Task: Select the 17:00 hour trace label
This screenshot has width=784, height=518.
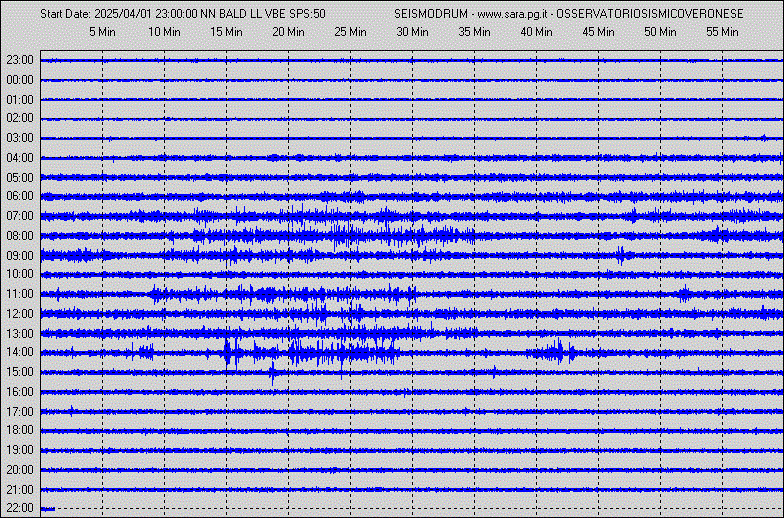Action: (20, 412)
